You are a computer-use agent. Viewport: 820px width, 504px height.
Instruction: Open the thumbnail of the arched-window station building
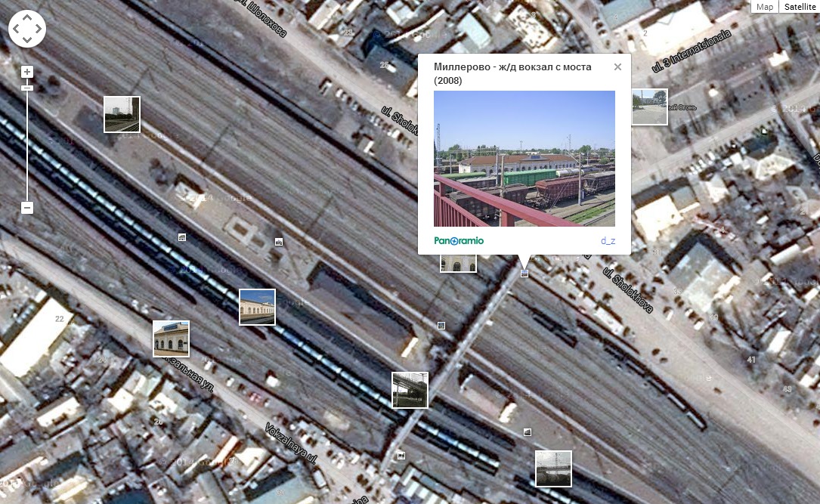point(171,339)
